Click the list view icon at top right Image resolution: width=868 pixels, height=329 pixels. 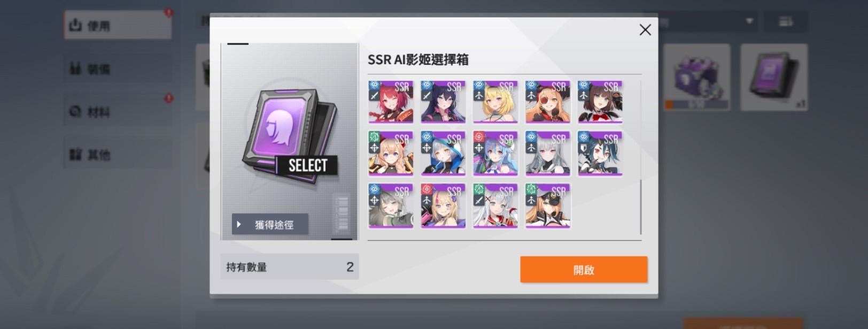pos(785,21)
